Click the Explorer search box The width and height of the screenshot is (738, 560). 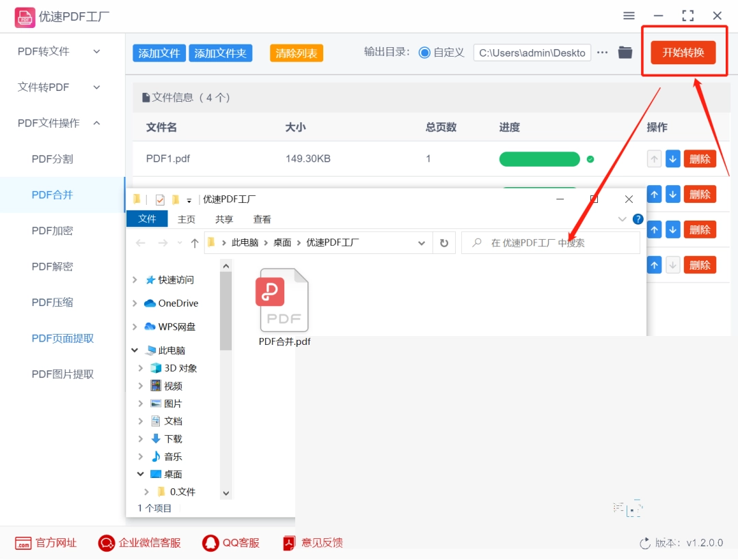click(550, 243)
